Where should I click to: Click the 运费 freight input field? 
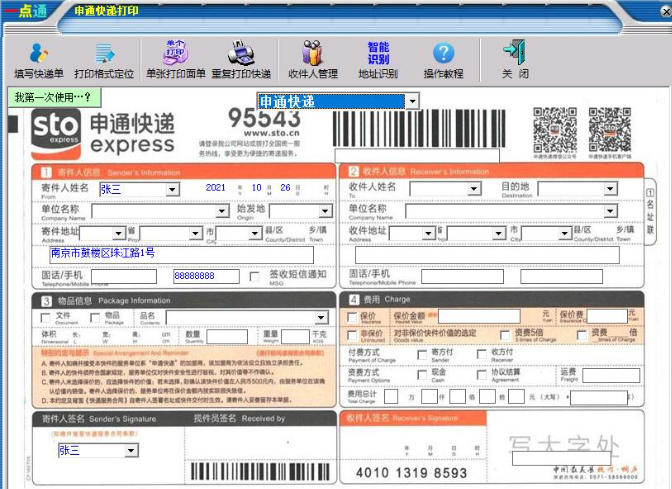(x=611, y=375)
